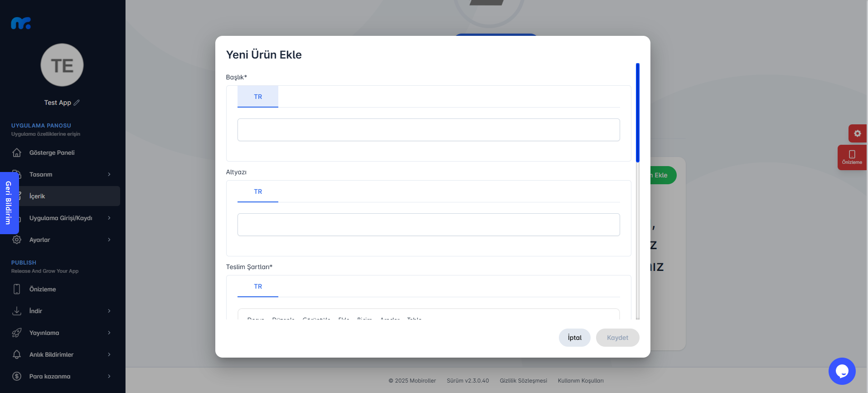Image resolution: width=868 pixels, height=393 pixels.
Task: Open the chat support bubble
Action: click(x=842, y=371)
